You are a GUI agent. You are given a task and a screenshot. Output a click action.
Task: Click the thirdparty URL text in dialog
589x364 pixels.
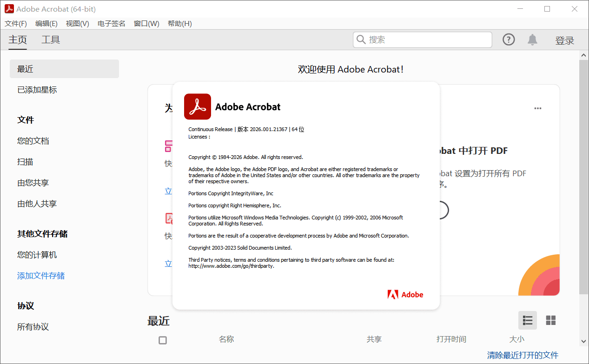tap(231, 266)
